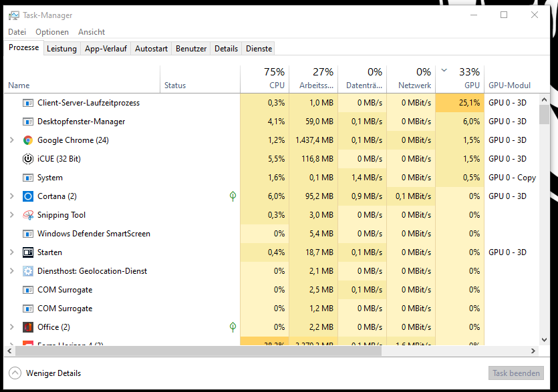This screenshot has height=392, width=558.
Task: Click the vertical scrollbar down arrow
Action: (544, 340)
